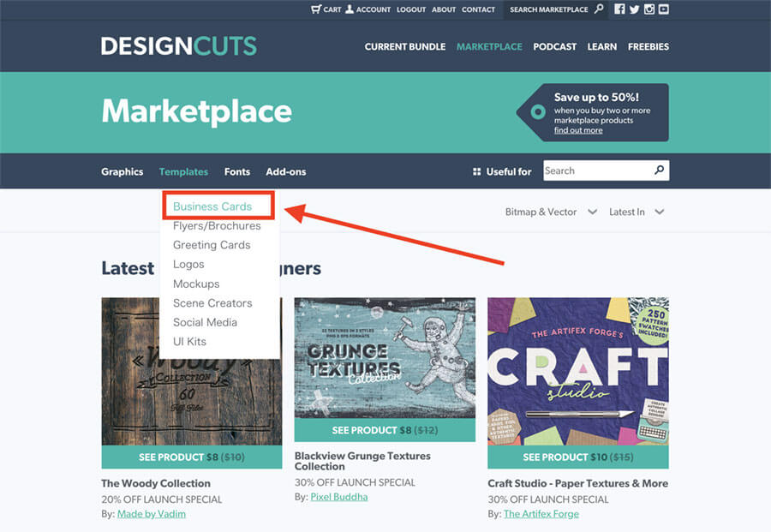Go to the Learn section
The image size is (771, 532).
tap(602, 47)
